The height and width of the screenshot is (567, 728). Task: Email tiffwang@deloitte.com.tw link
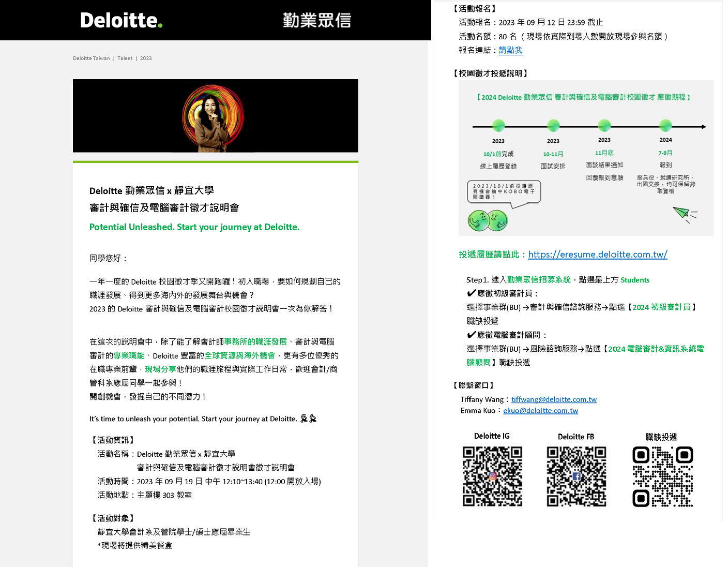554,399
